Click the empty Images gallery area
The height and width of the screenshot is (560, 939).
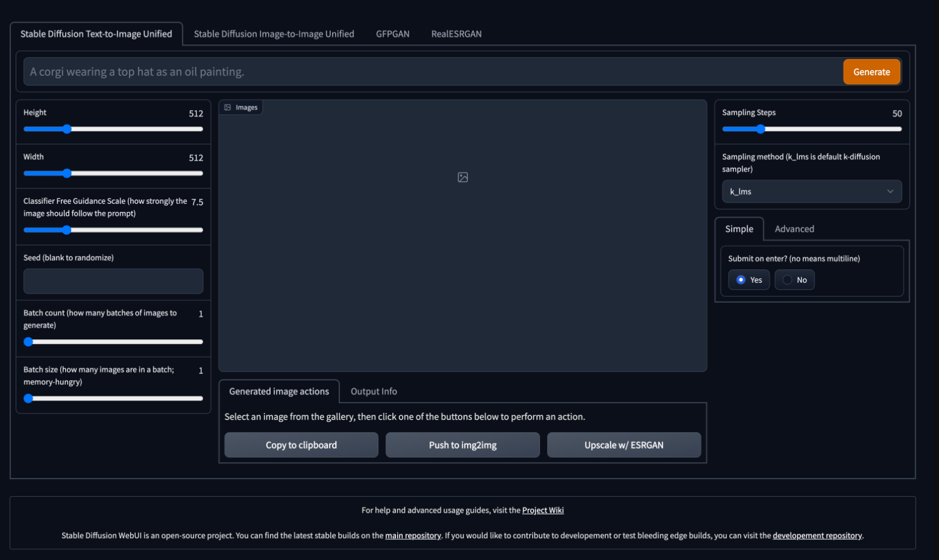coord(463,236)
